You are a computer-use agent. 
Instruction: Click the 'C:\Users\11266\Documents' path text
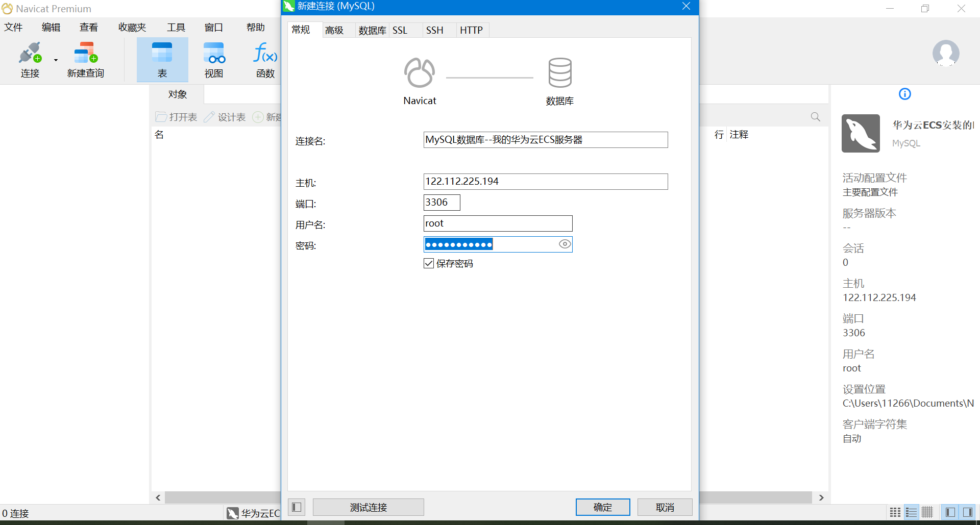point(908,404)
